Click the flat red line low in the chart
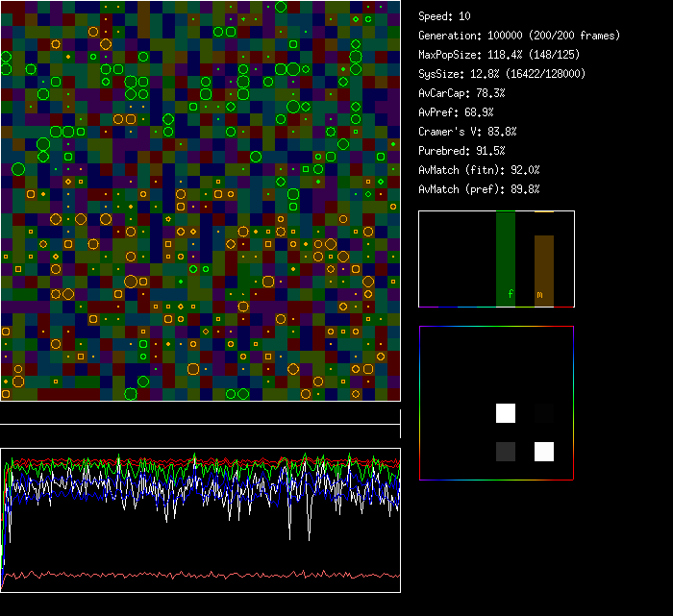The image size is (673, 616). tap(192, 576)
